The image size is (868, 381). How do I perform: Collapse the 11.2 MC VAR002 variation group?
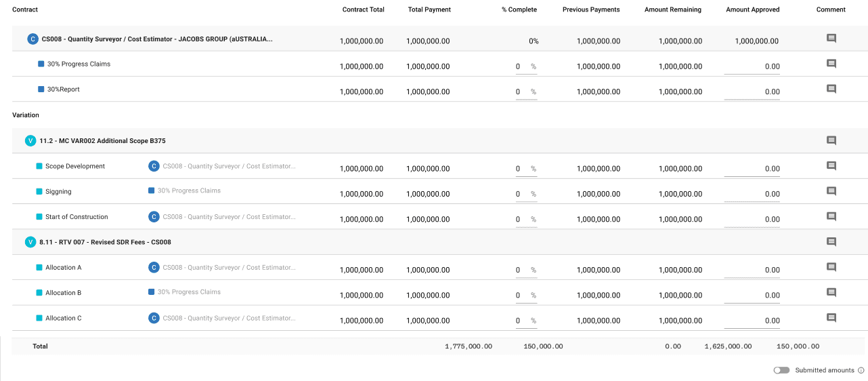30,141
